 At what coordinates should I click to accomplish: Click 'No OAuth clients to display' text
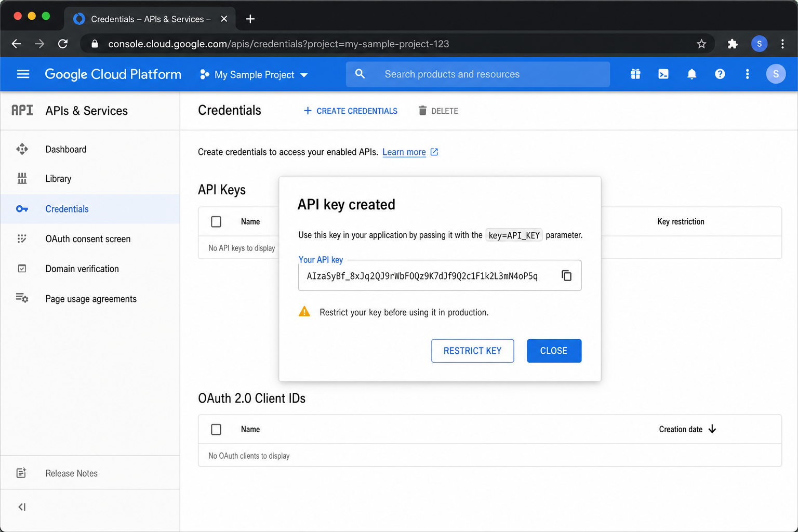249,456
